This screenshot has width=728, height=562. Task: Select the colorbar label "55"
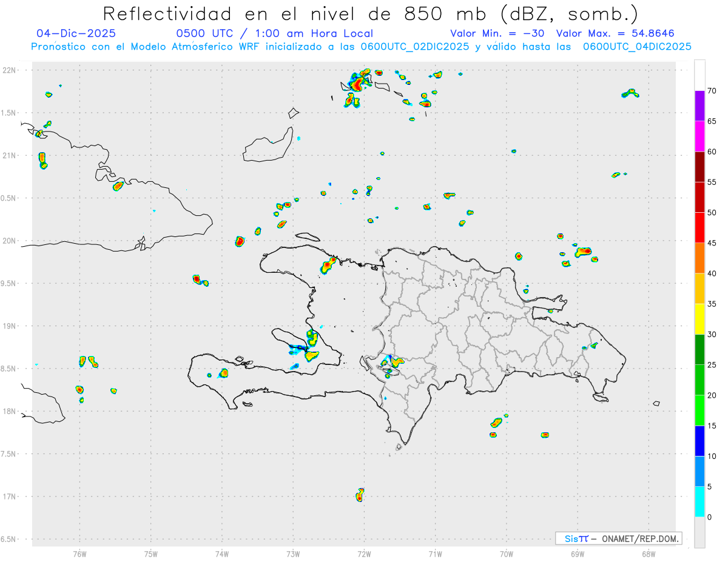point(712,182)
